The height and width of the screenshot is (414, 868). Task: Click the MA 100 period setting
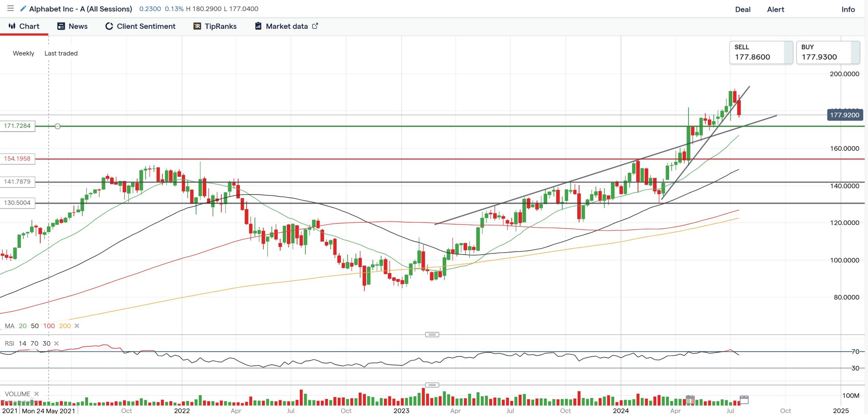[x=49, y=326]
